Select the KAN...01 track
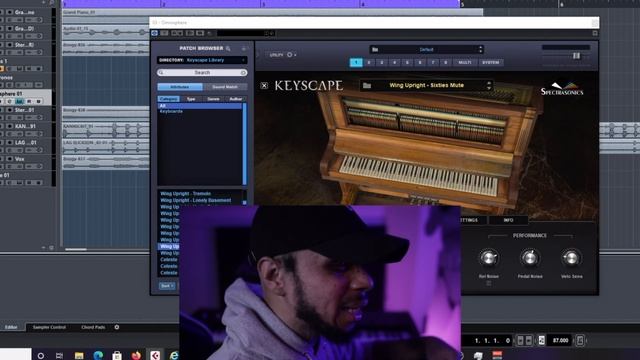Viewport: 640px width, 360px height. click(25, 127)
